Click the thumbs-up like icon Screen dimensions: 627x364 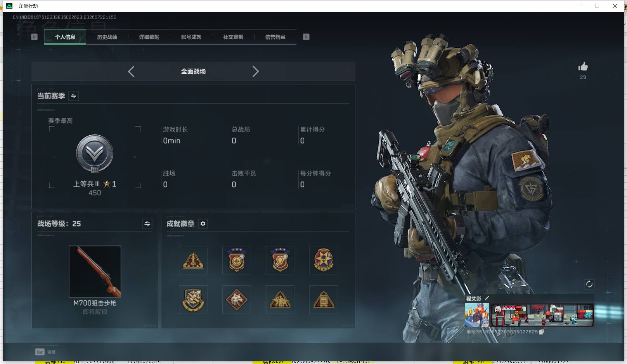click(583, 67)
